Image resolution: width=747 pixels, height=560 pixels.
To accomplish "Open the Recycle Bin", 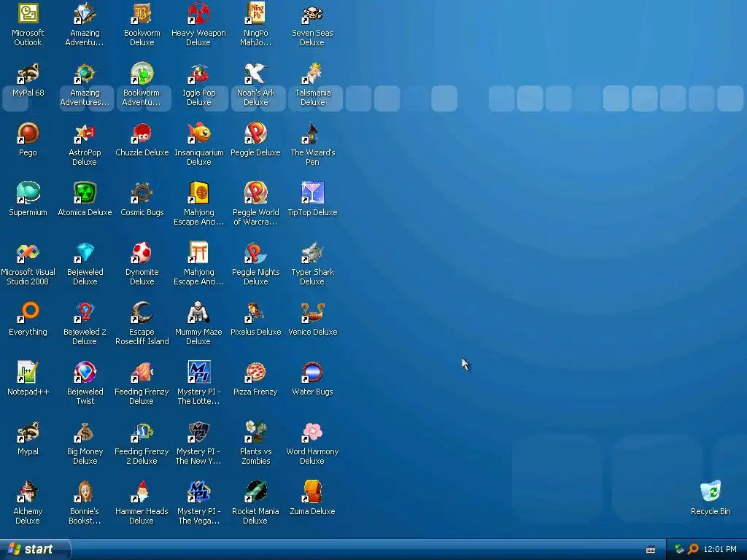I will 711,492.
